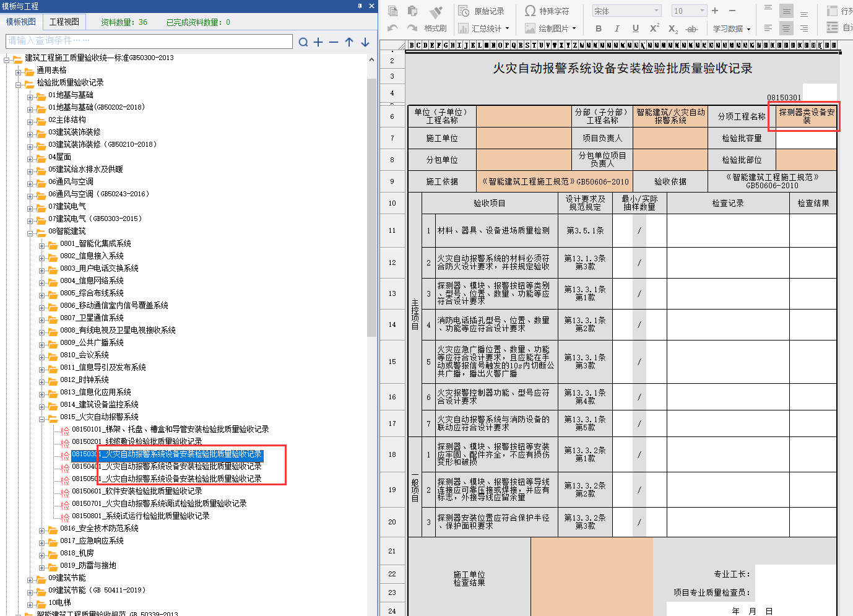Select 07建筑电气 tree item

click(x=67, y=206)
